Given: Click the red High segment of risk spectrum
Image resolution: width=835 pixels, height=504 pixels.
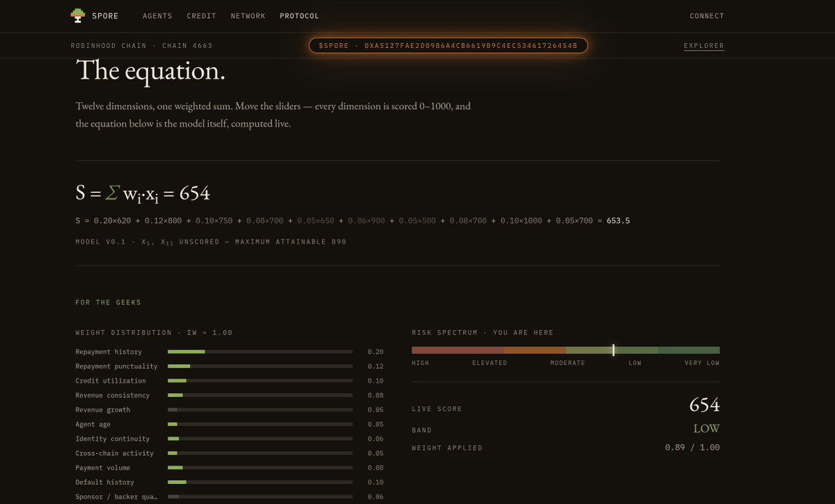Looking at the screenshot, I should click(458, 350).
